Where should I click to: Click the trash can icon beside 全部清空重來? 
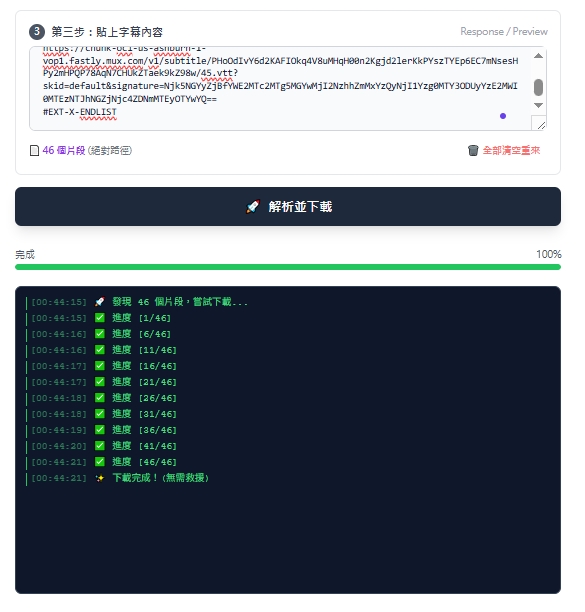(473, 150)
